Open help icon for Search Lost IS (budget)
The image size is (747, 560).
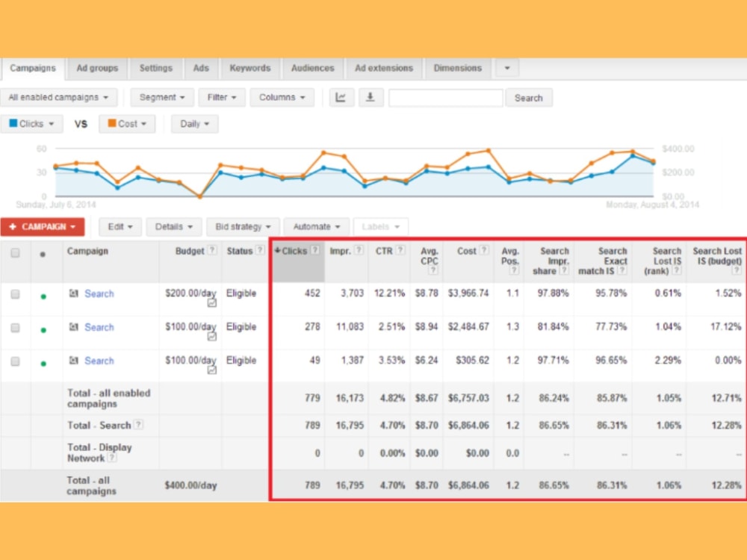pyautogui.click(x=737, y=270)
